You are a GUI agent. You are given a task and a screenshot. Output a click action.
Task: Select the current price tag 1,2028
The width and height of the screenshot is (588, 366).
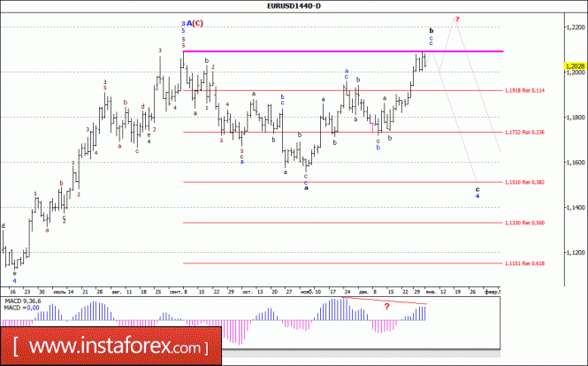[575, 66]
